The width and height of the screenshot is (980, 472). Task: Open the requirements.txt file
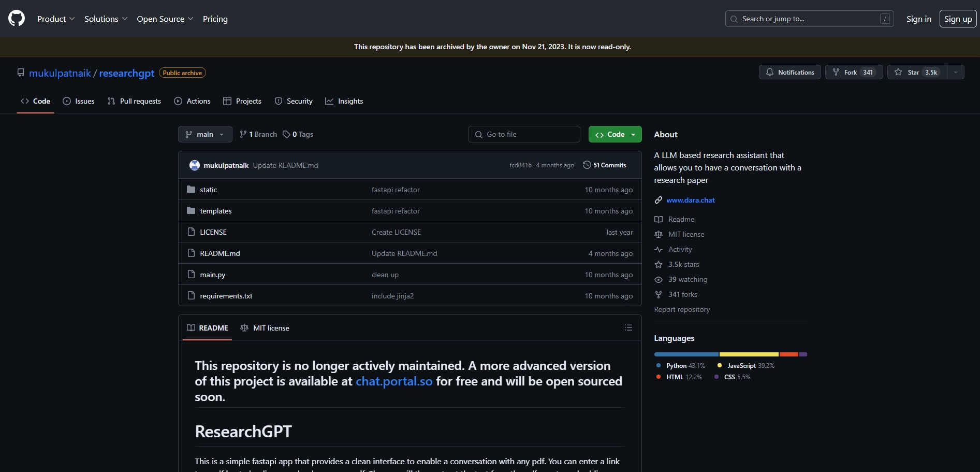(226, 296)
